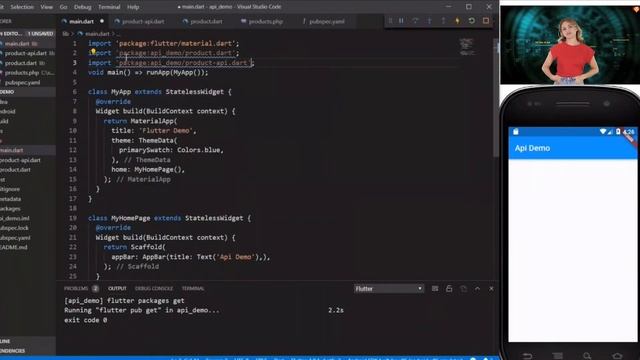Image resolution: width=640 pixels, height=360 pixels.
Task: Stop debugging with the red square icon
Action: (486, 20)
